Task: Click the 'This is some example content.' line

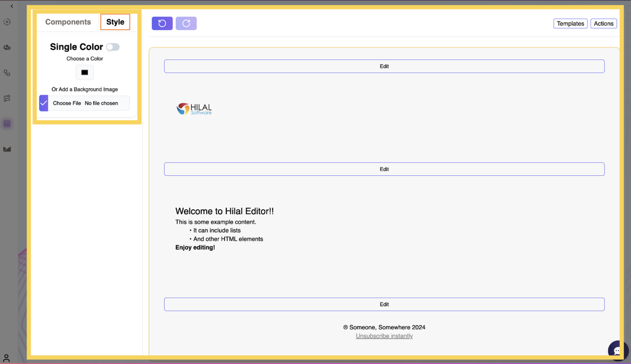Action: pyautogui.click(x=216, y=222)
